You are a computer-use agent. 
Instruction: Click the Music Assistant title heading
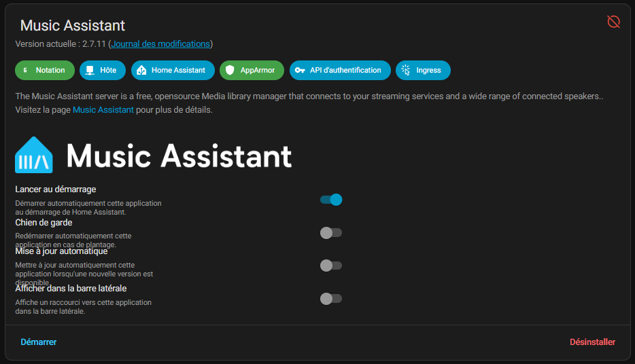point(73,26)
